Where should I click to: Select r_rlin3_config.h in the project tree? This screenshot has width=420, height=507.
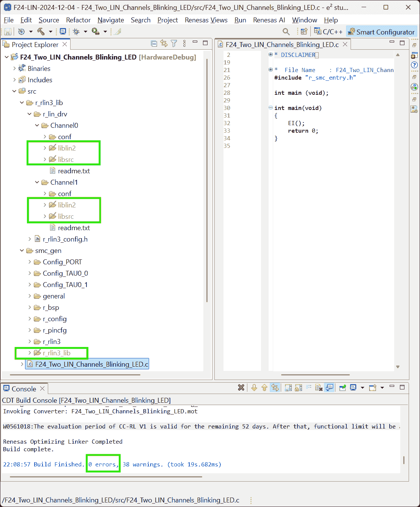tap(65, 239)
